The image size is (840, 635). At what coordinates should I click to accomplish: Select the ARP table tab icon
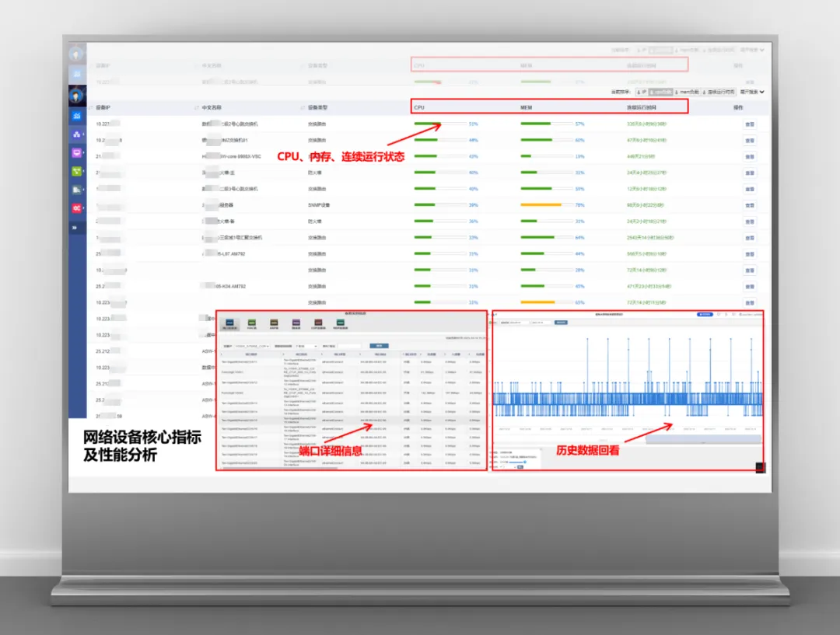(x=274, y=324)
